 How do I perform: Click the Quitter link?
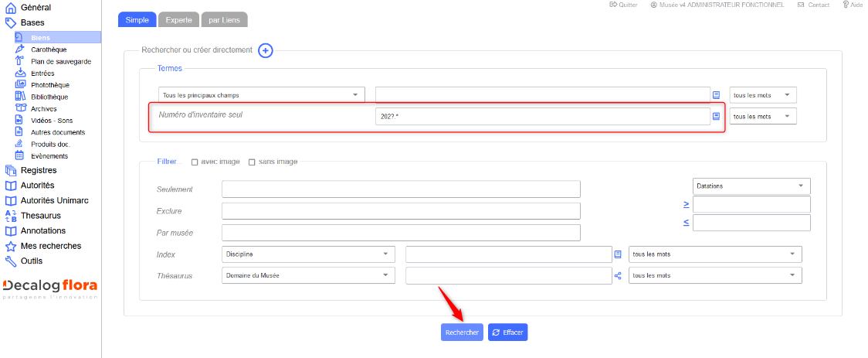[x=623, y=5]
